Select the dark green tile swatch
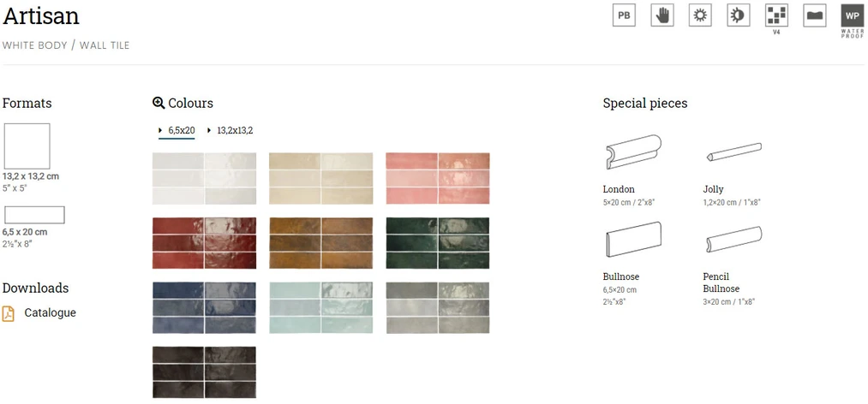Image resolution: width=868 pixels, height=404 pixels. pos(438,243)
